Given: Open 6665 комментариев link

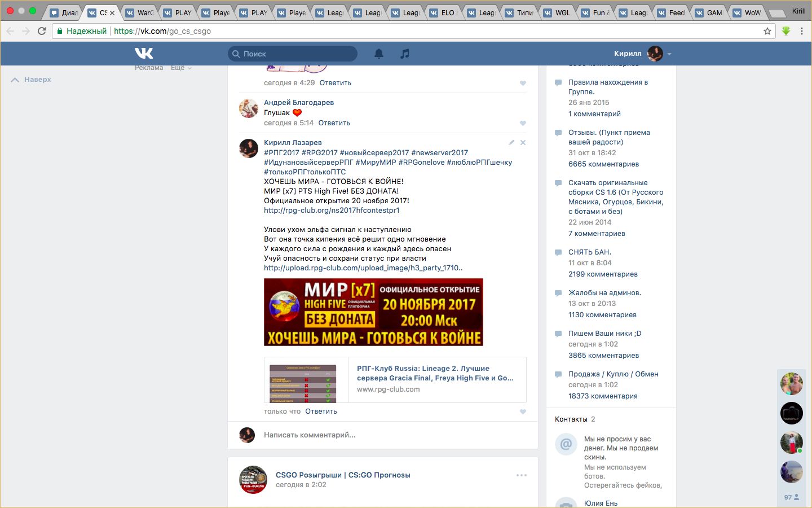Looking at the screenshot, I should click(x=603, y=164).
